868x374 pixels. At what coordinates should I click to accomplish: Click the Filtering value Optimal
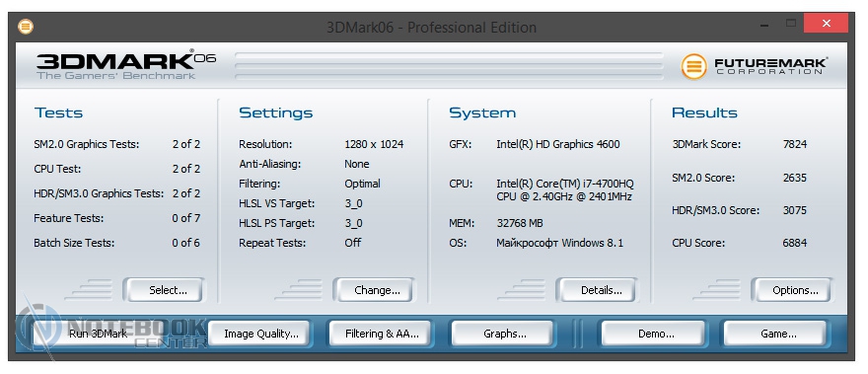point(362,184)
